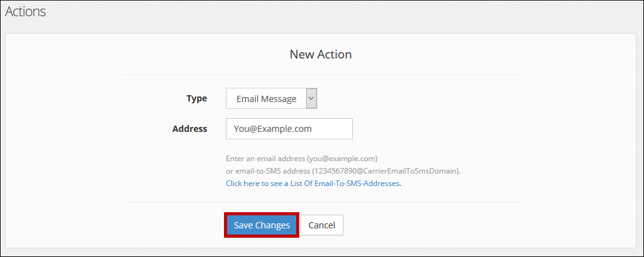Viewport: 644px width, 257px height.
Task: Click the divider line below New Action
Action: coord(320,75)
